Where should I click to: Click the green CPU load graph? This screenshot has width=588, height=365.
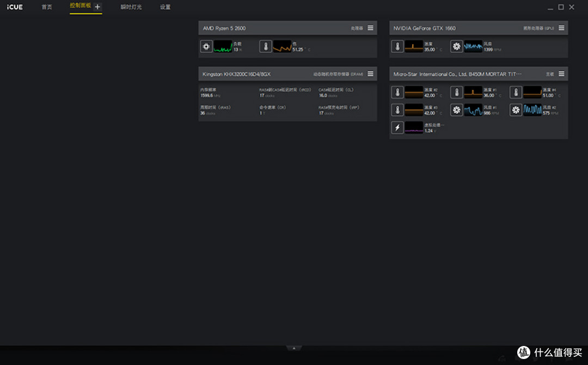[x=223, y=46]
